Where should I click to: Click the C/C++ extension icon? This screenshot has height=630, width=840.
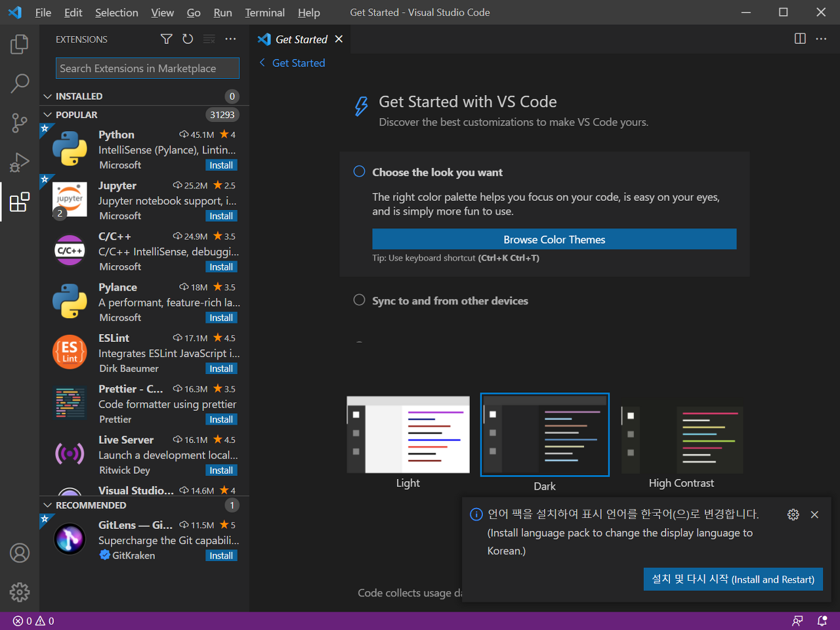[70, 250]
